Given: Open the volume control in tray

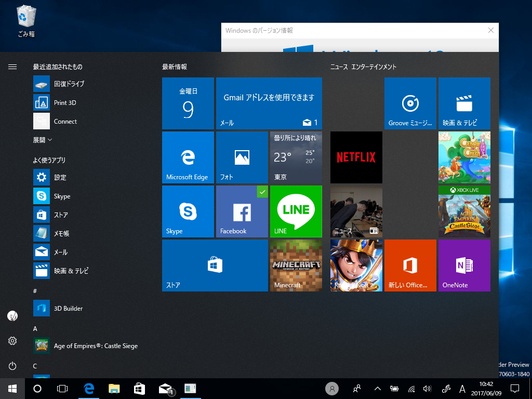Looking at the screenshot, I should click(427, 389).
